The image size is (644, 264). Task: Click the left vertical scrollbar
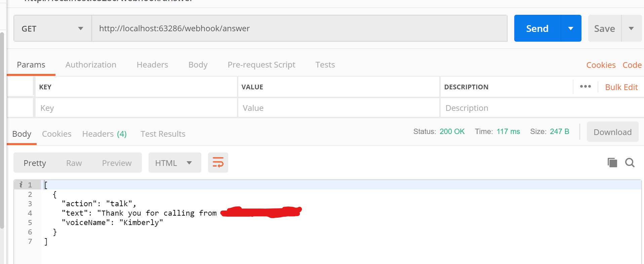pyautogui.click(x=2, y=130)
